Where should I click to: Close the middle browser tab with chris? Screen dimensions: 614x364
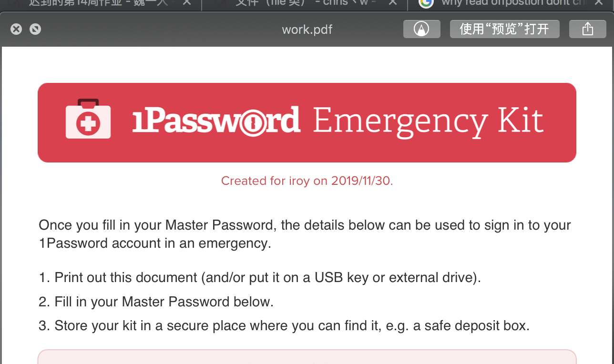pyautogui.click(x=392, y=3)
